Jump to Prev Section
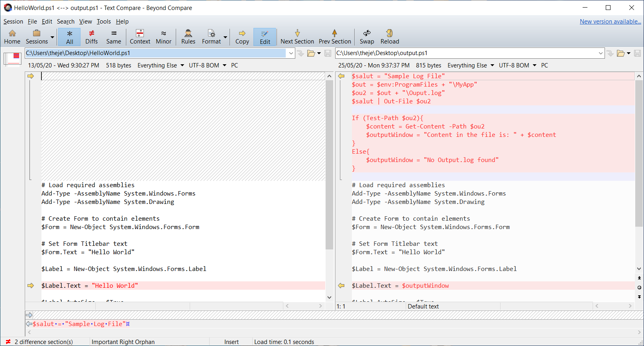 [335, 37]
